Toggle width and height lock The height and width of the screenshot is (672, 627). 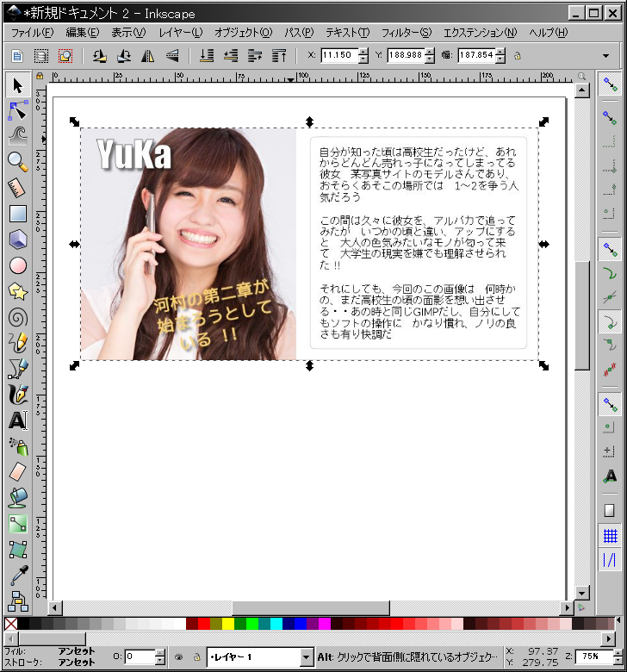pyautogui.click(x=518, y=56)
